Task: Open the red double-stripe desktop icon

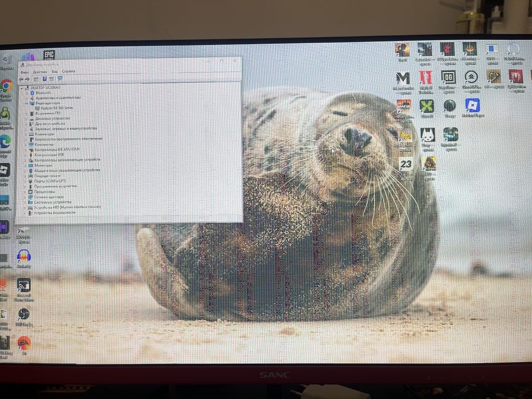Action: pos(425,78)
